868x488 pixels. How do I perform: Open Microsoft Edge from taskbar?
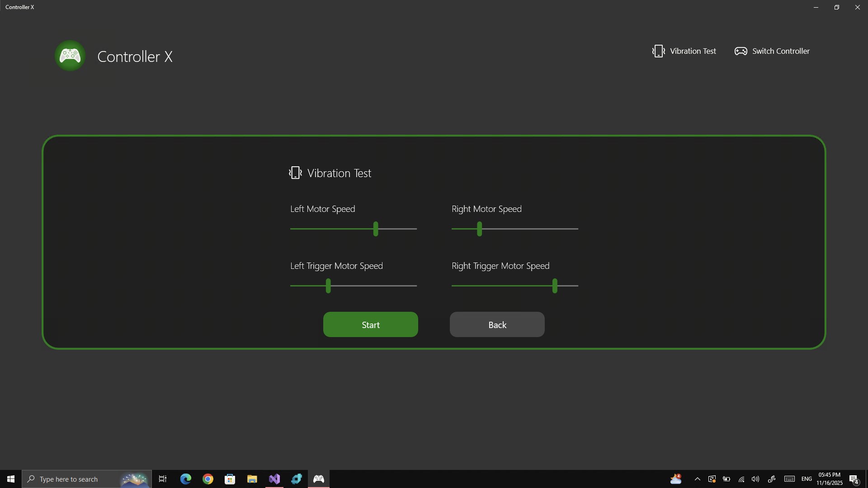coord(185,479)
